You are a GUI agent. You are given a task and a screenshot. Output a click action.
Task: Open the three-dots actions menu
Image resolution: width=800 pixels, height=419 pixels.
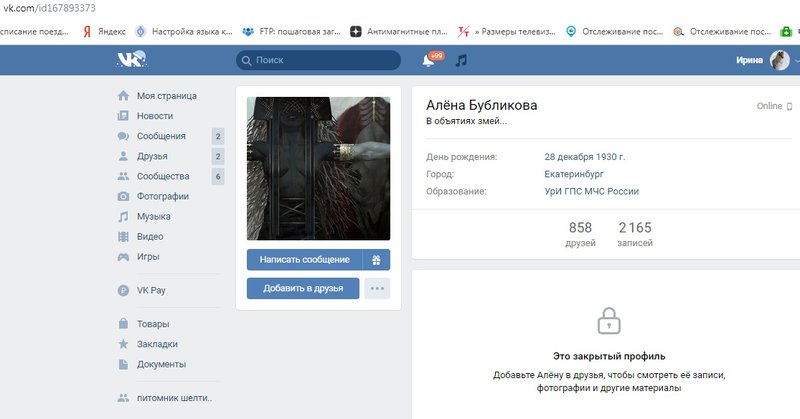click(377, 288)
